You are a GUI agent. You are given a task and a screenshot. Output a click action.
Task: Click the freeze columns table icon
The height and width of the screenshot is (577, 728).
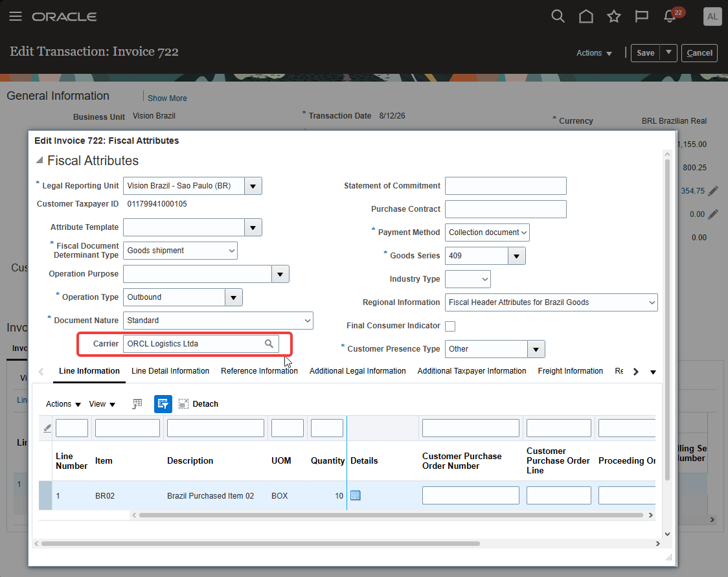coord(137,404)
